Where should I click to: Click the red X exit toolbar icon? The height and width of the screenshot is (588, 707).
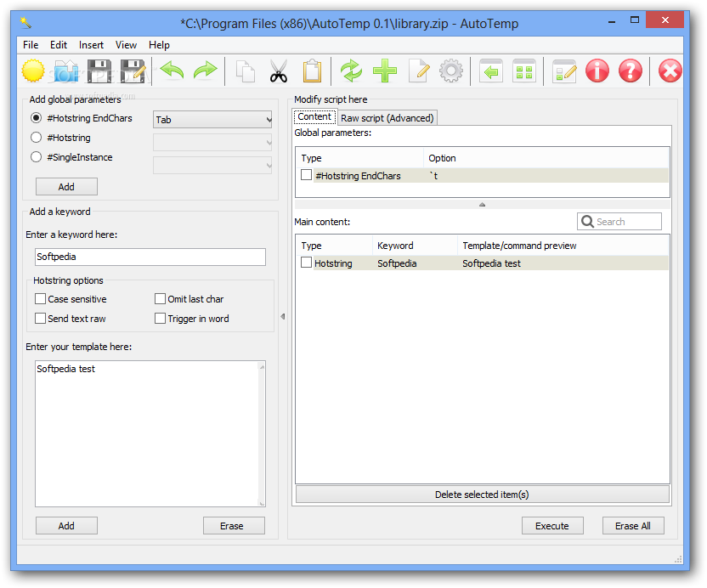point(670,71)
